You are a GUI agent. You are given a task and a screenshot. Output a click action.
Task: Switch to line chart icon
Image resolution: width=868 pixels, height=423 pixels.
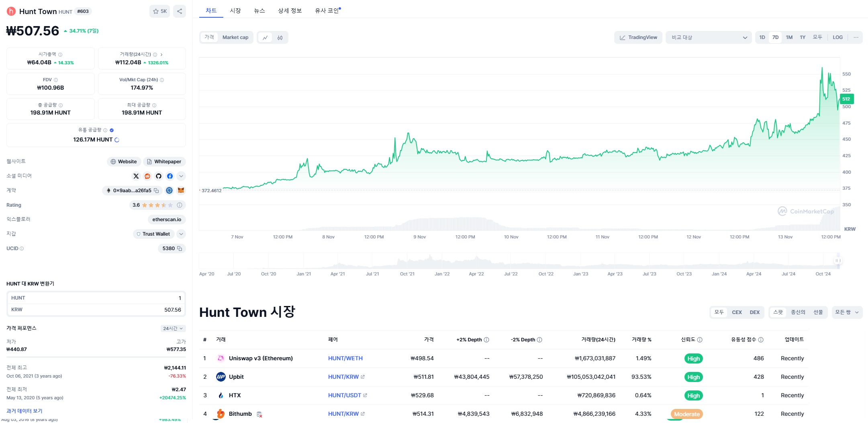[x=265, y=37]
